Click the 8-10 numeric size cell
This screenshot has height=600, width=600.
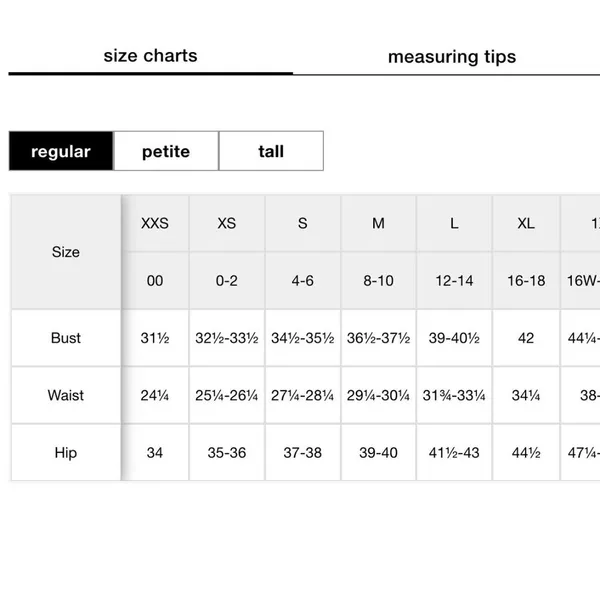click(378, 281)
